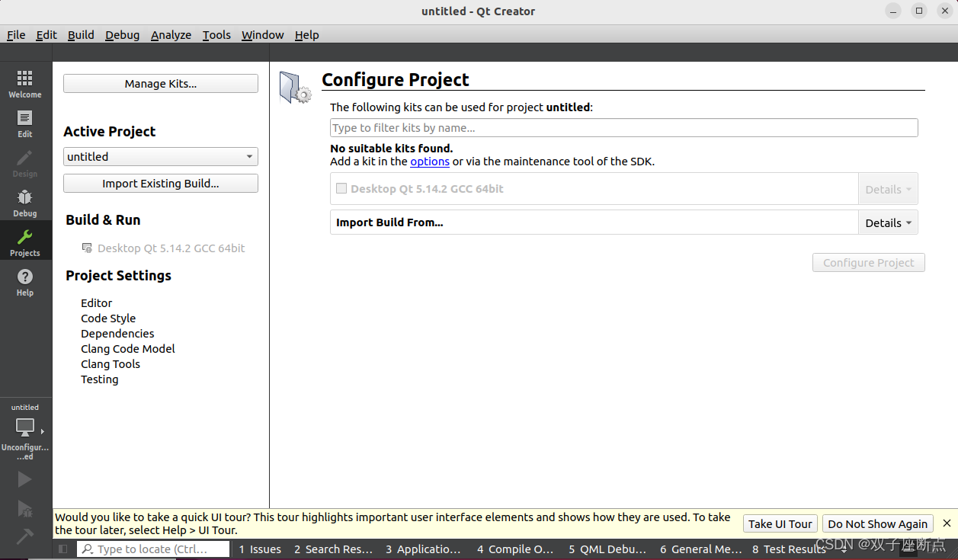Open the Active Project untitled dropdown
958x560 pixels.
click(x=161, y=156)
